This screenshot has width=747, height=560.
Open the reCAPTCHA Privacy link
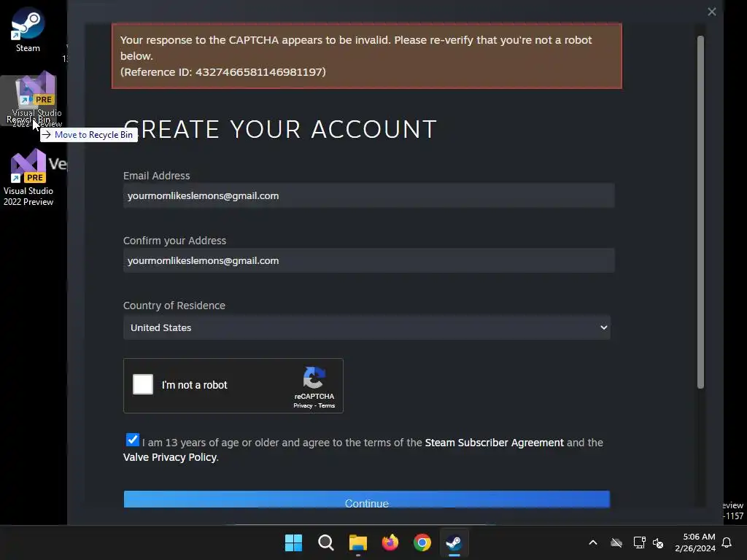tap(303, 405)
